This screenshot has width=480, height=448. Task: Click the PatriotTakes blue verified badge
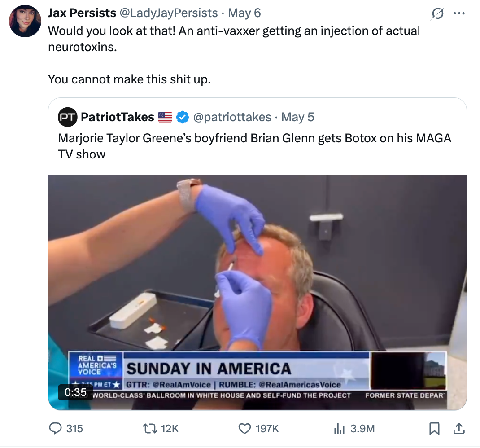tap(182, 117)
